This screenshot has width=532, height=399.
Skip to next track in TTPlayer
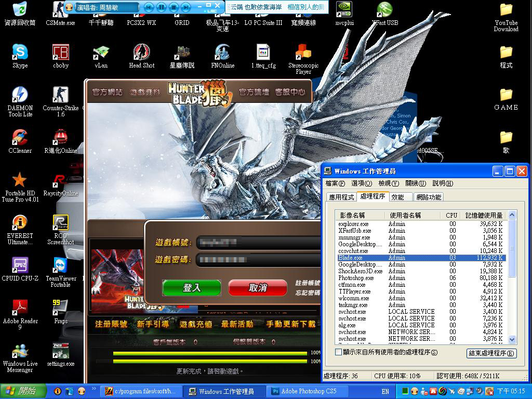pyautogui.click(x=187, y=7)
